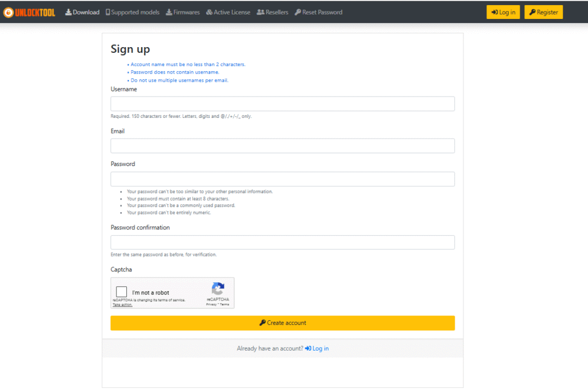Click reCAPTCHA Take action link
This screenshot has width=588, height=392.
(122, 305)
